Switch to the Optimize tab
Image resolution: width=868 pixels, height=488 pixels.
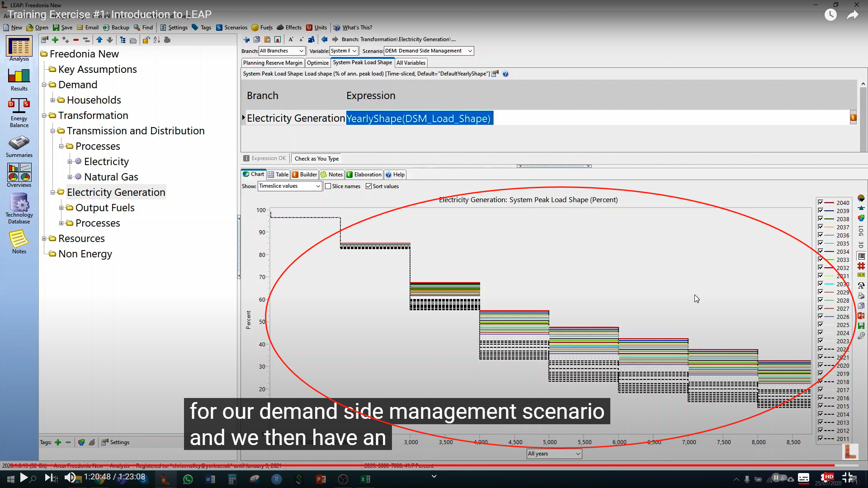318,63
